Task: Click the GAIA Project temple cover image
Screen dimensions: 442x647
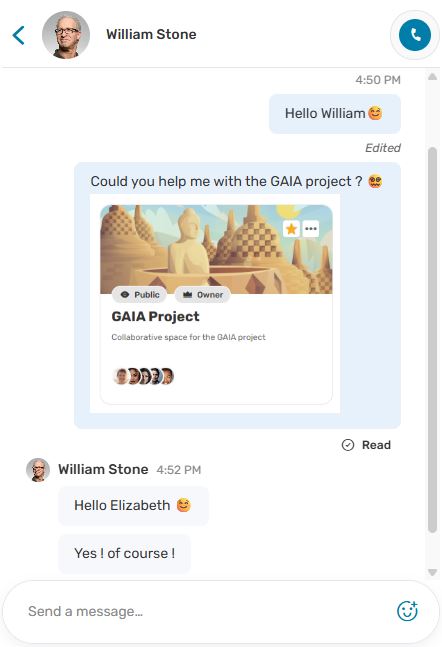Action: coord(216,249)
